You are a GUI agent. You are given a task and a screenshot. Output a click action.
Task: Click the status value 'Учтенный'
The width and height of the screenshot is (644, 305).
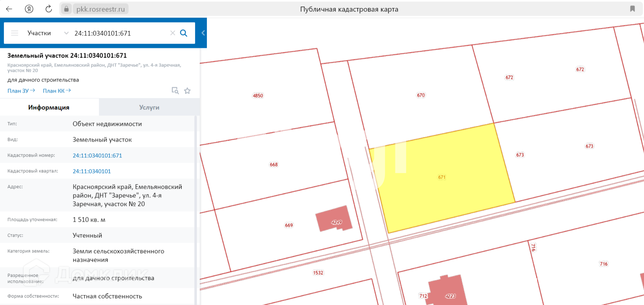point(88,235)
